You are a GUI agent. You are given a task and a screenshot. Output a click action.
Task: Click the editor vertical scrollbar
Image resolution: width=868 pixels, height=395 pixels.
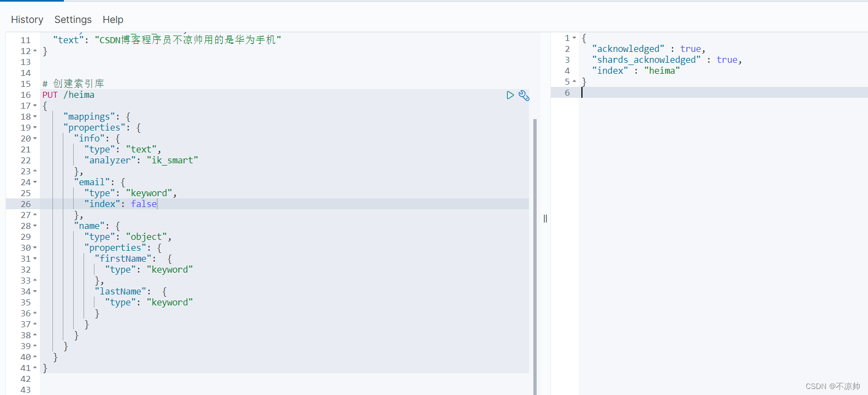pyautogui.click(x=535, y=257)
